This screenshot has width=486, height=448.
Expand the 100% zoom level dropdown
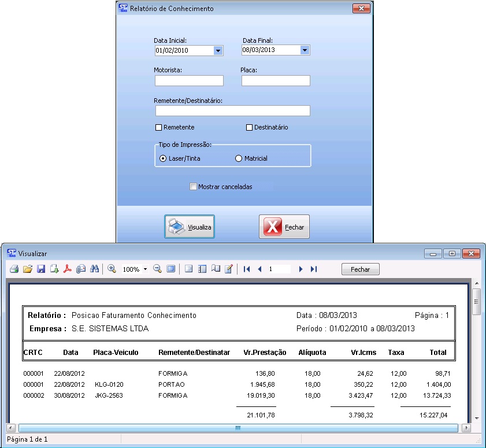pos(145,270)
